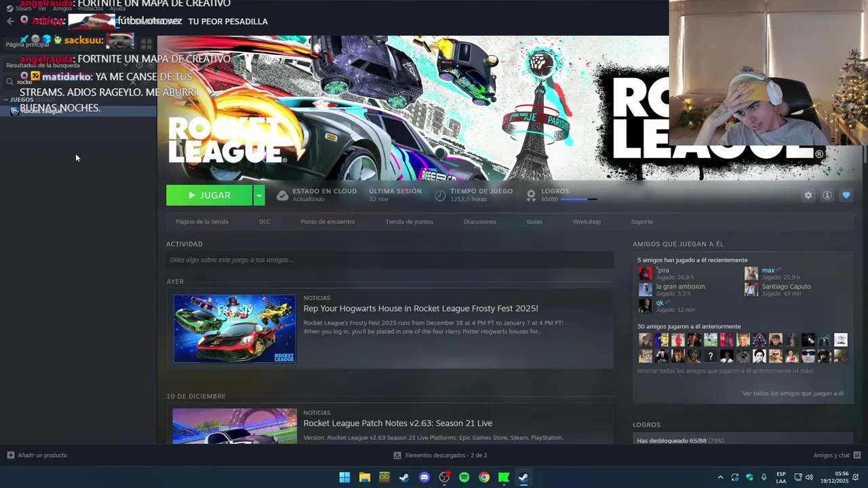The height and width of the screenshot is (488, 868).
Task: Click the Estado en Cloud icon
Action: (x=282, y=195)
